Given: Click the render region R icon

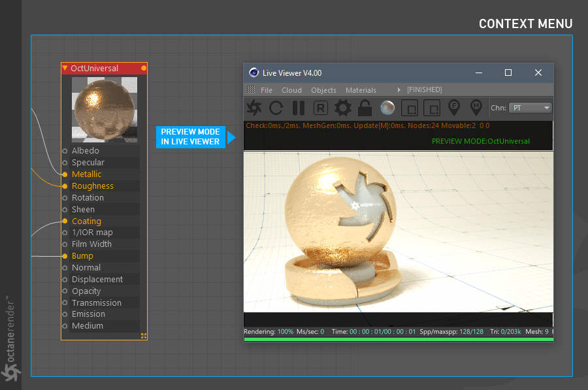Looking at the screenshot, I should coord(320,108).
